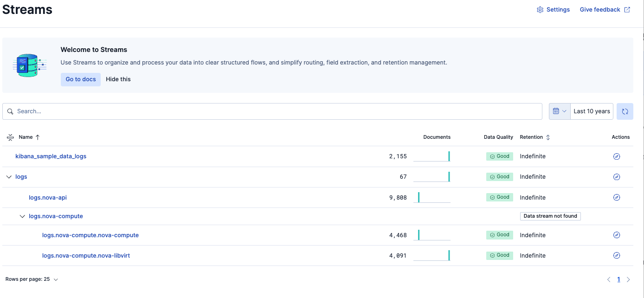644x298 pixels.
Task: Click the Last 10 years time range
Action: 592,111
